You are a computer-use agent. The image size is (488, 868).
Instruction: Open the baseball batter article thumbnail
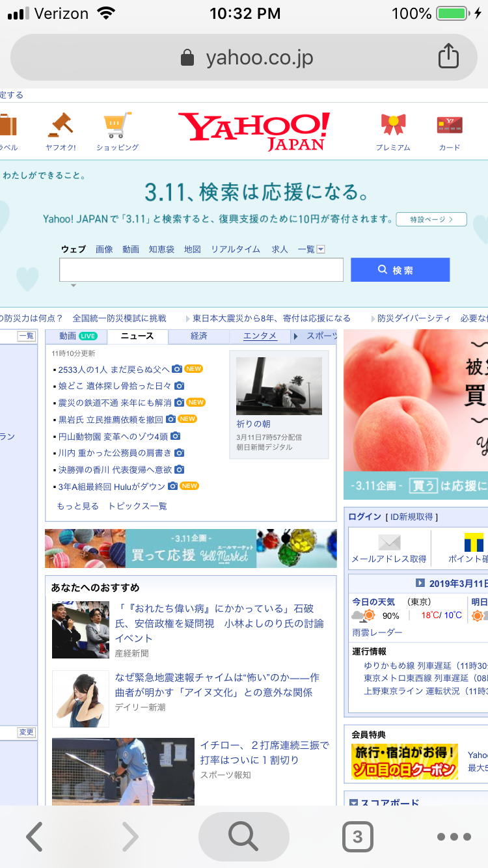pyautogui.click(x=123, y=772)
